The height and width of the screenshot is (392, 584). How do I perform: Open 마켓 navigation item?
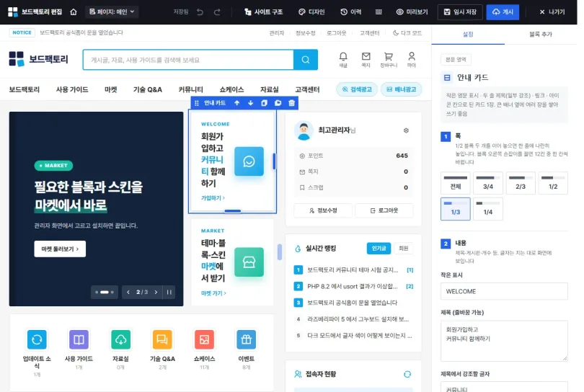[110, 89]
